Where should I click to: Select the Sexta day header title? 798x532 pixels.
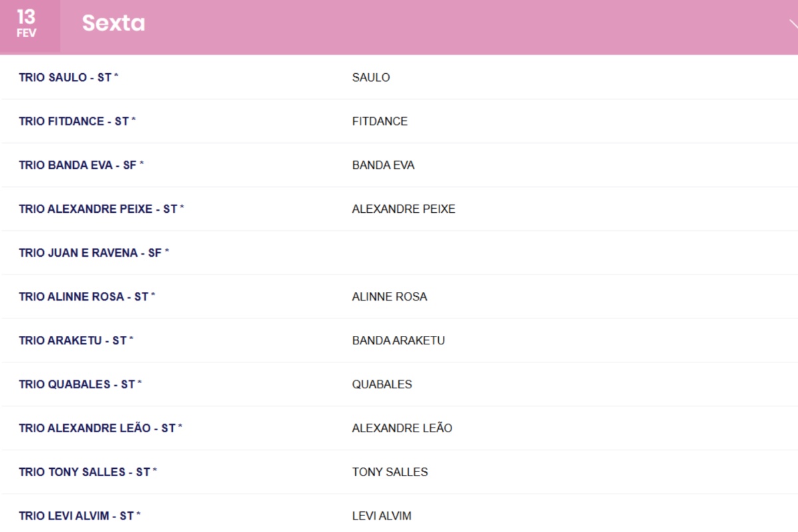pyautogui.click(x=113, y=23)
